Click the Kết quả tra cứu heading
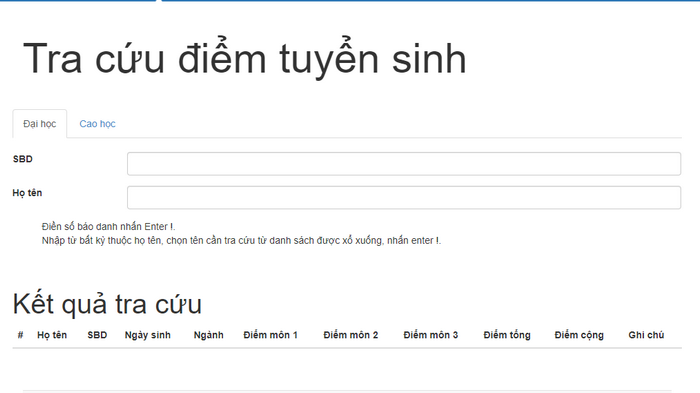The image size is (700, 393). [107, 304]
